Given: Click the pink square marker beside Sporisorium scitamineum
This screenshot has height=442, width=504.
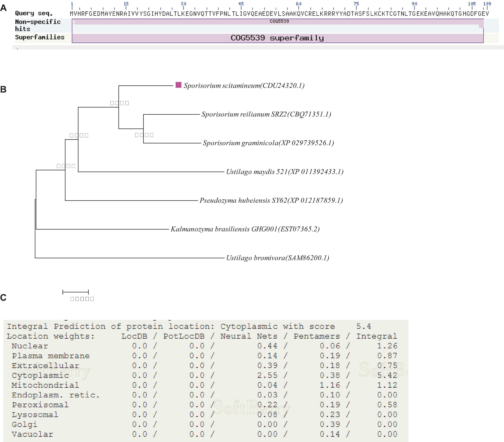Looking at the screenshot, I should pyautogui.click(x=179, y=85).
